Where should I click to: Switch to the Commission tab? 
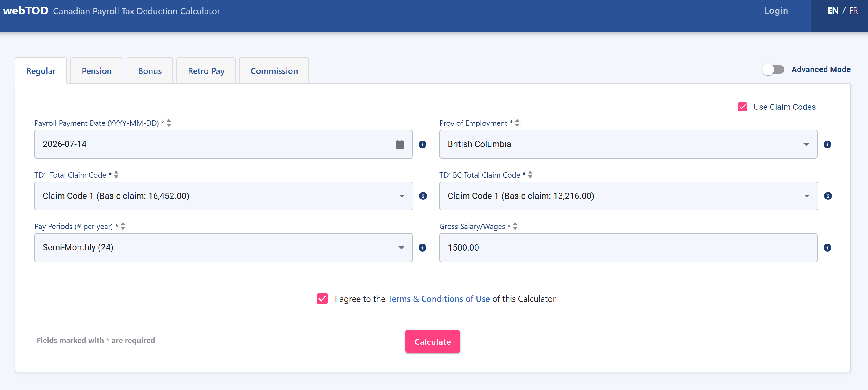(x=274, y=71)
